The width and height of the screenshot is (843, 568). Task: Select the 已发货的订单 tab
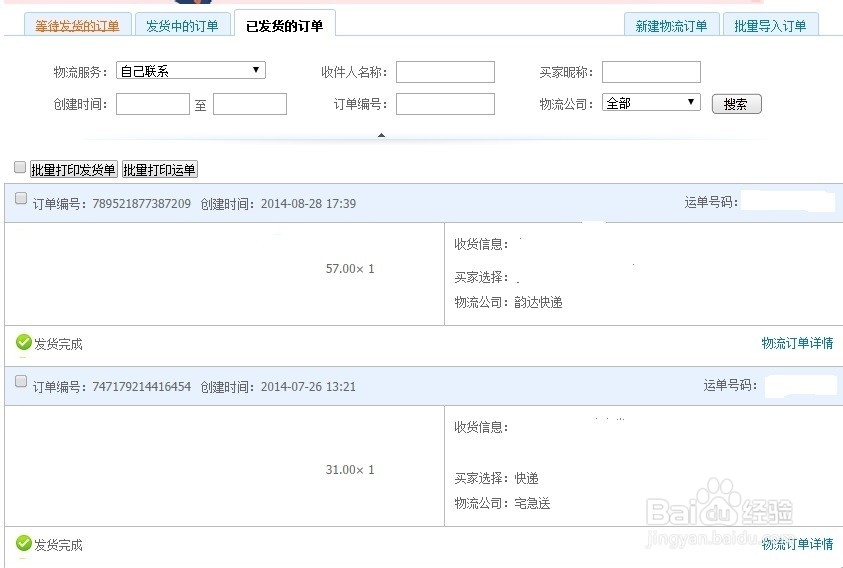pos(284,25)
